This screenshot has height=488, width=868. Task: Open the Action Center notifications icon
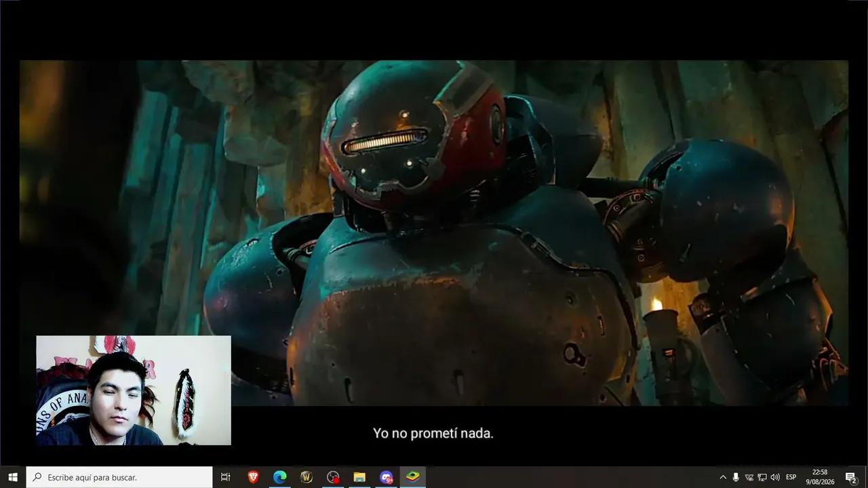[851, 477]
